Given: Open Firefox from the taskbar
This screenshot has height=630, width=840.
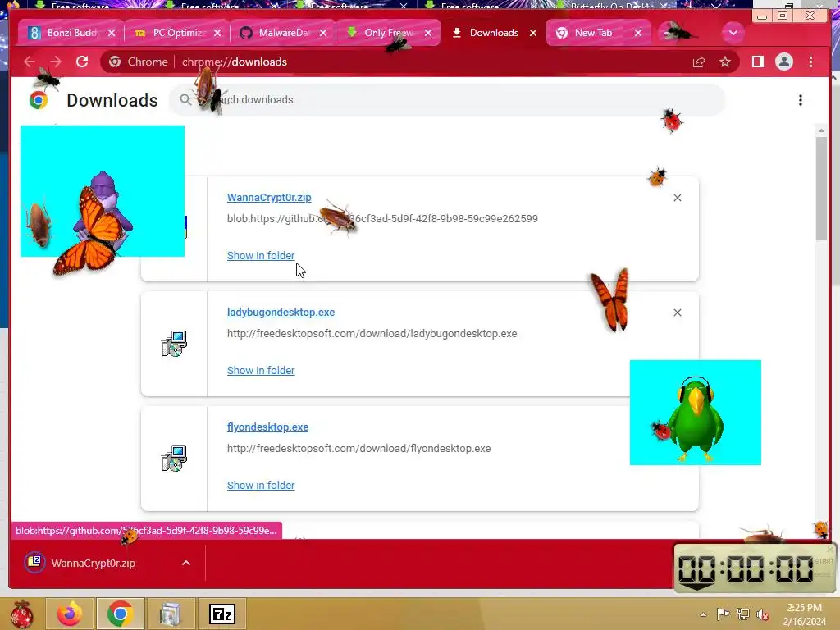Looking at the screenshot, I should pyautogui.click(x=71, y=614).
